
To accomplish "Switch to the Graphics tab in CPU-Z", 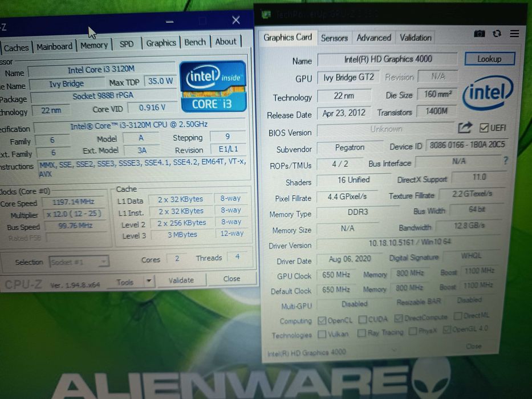I will (161, 43).
